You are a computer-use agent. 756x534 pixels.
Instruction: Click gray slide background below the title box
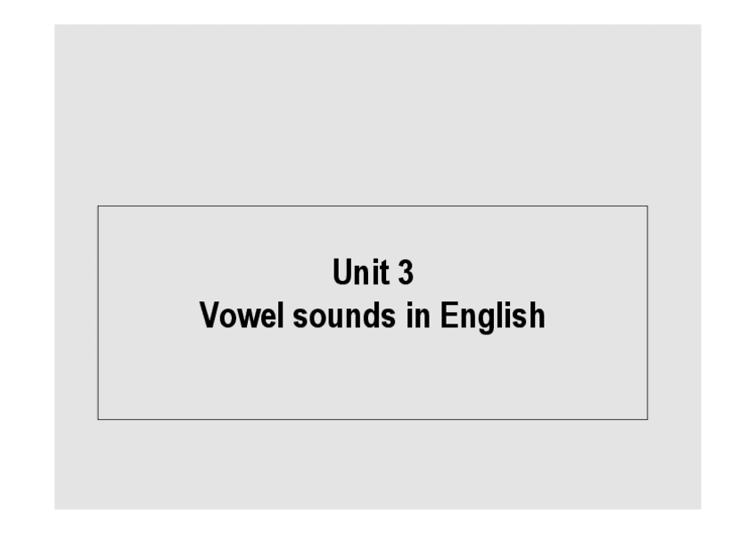point(372,464)
